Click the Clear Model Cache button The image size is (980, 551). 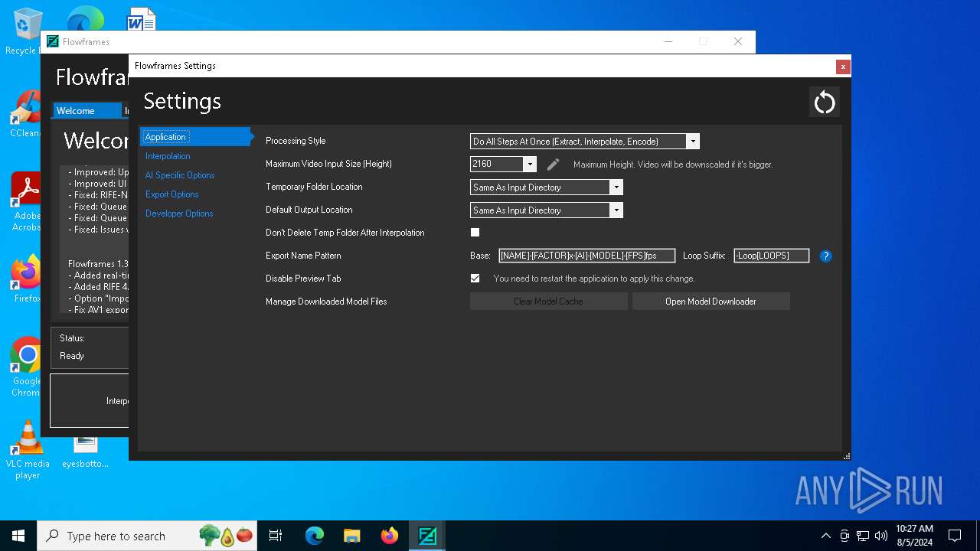548,302
